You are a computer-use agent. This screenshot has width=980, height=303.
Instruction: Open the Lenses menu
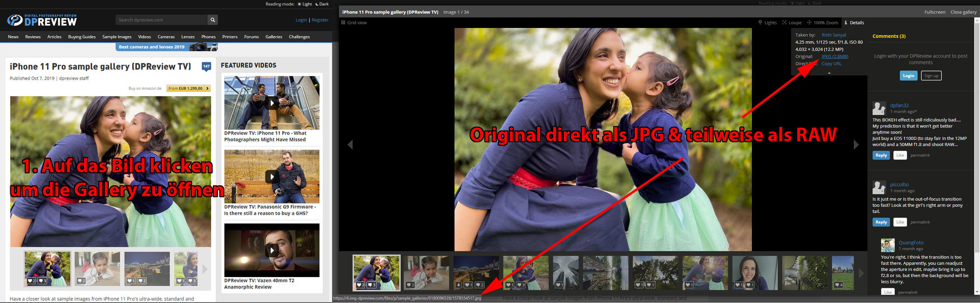coord(188,37)
